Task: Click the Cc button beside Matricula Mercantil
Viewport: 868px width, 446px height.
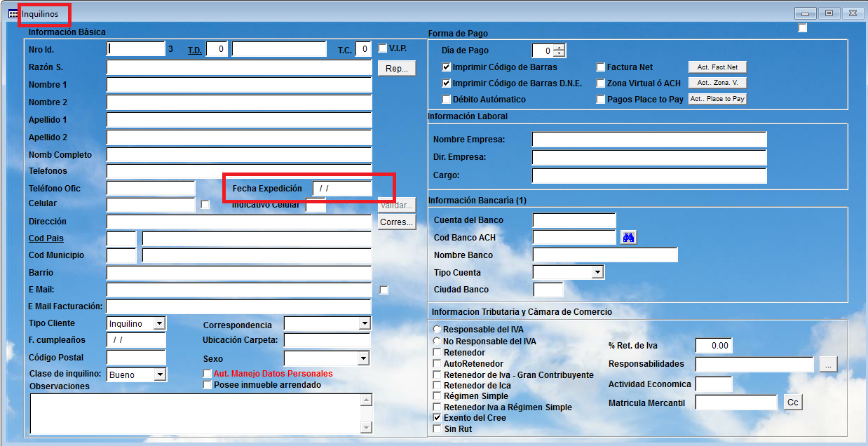Action: click(x=793, y=403)
